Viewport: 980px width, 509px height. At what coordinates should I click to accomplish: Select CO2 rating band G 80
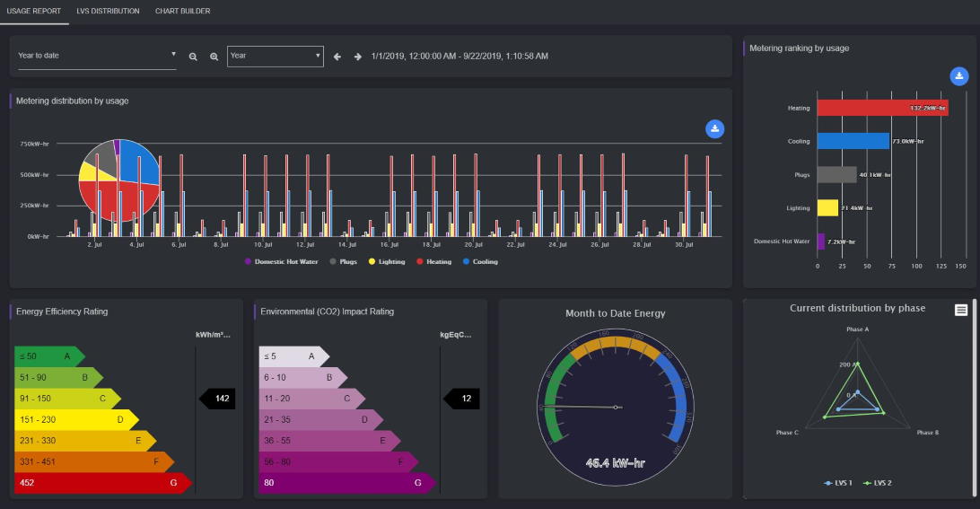click(x=347, y=483)
